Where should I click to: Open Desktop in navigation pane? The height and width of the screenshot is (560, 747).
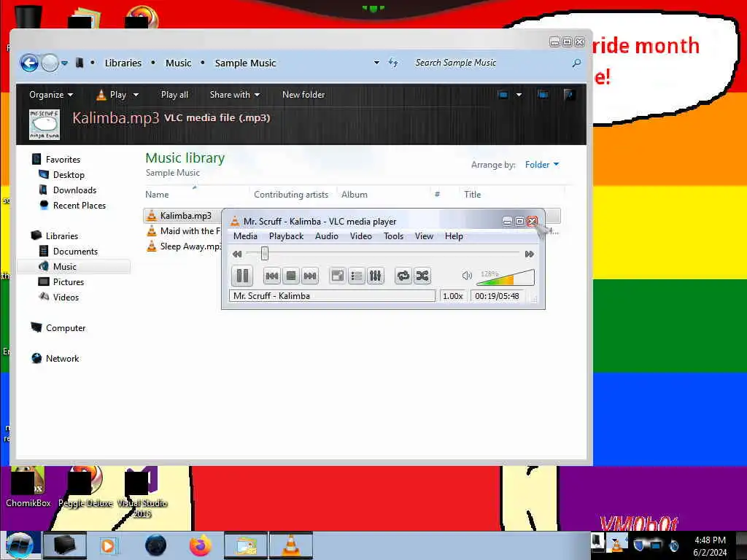(x=69, y=175)
